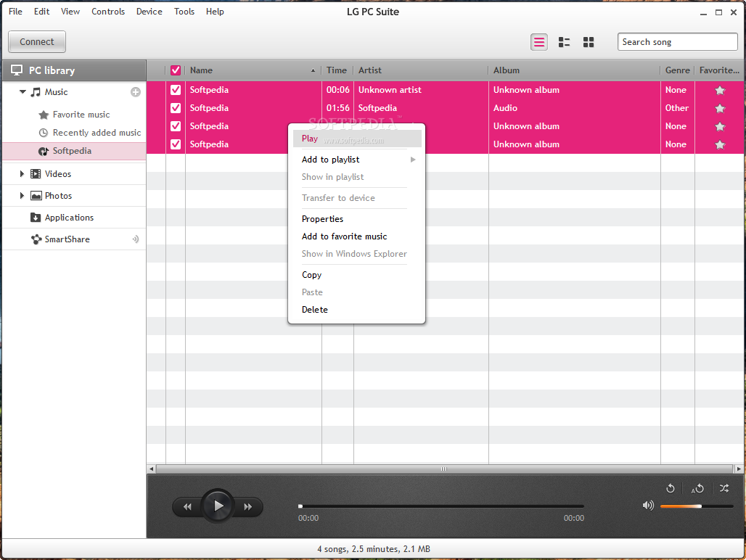
Task: Open the Add to playlist submenu arrow
Action: tap(413, 160)
